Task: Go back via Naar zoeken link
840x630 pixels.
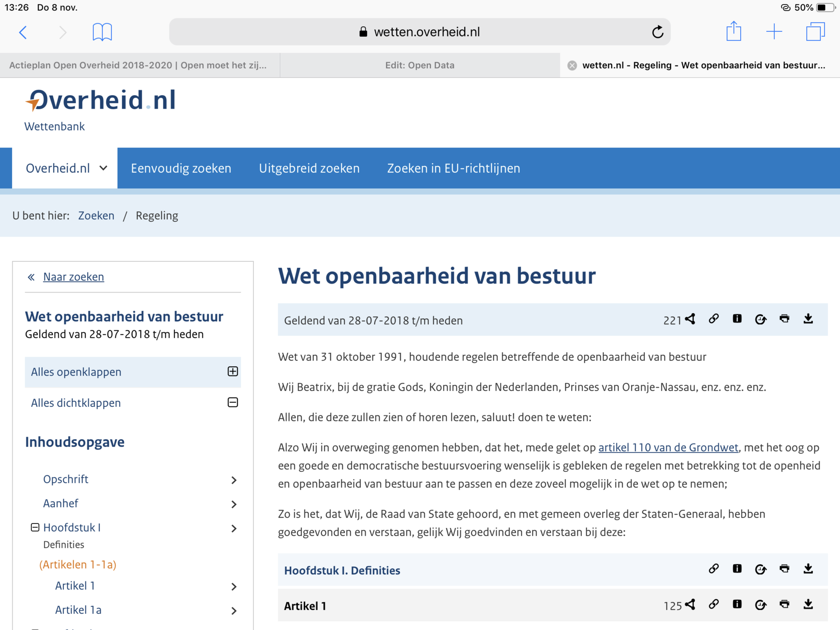Action: click(73, 277)
